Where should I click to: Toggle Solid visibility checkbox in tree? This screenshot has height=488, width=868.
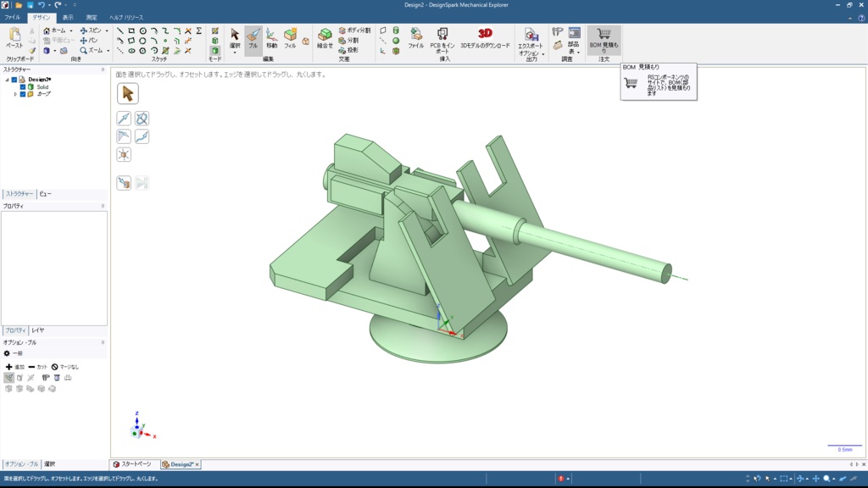(23, 87)
